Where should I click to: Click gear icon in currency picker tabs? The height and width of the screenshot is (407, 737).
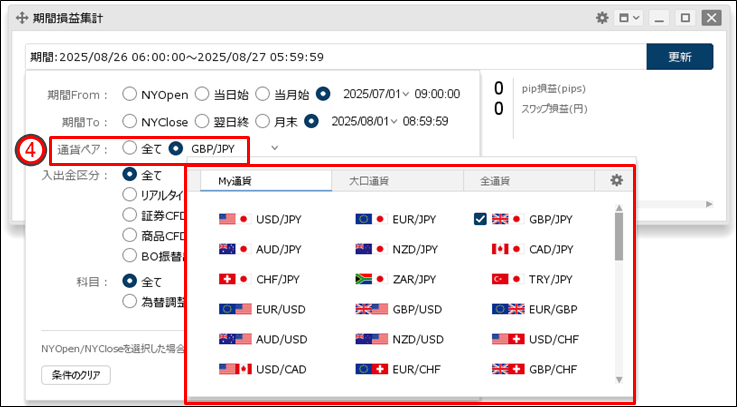[616, 180]
